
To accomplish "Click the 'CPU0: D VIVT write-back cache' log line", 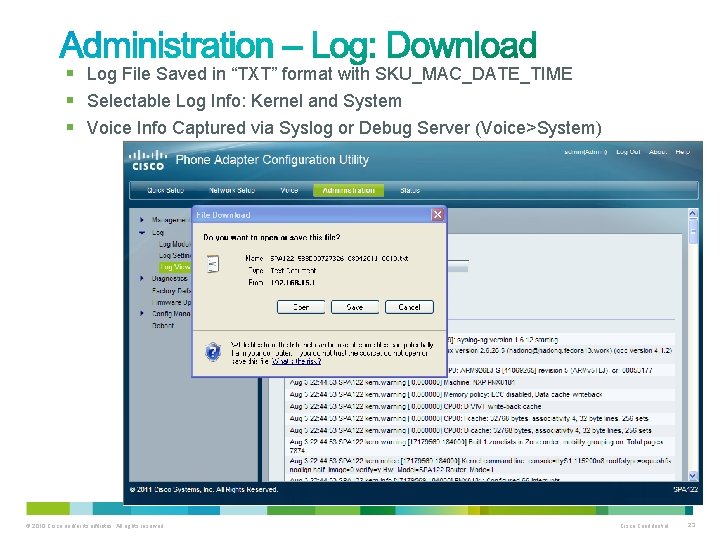I will 481,406.
